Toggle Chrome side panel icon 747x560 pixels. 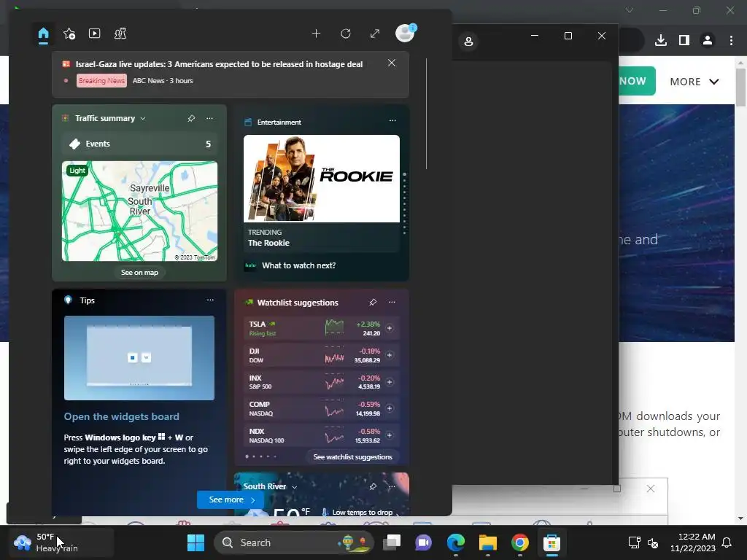pos(684,41)
